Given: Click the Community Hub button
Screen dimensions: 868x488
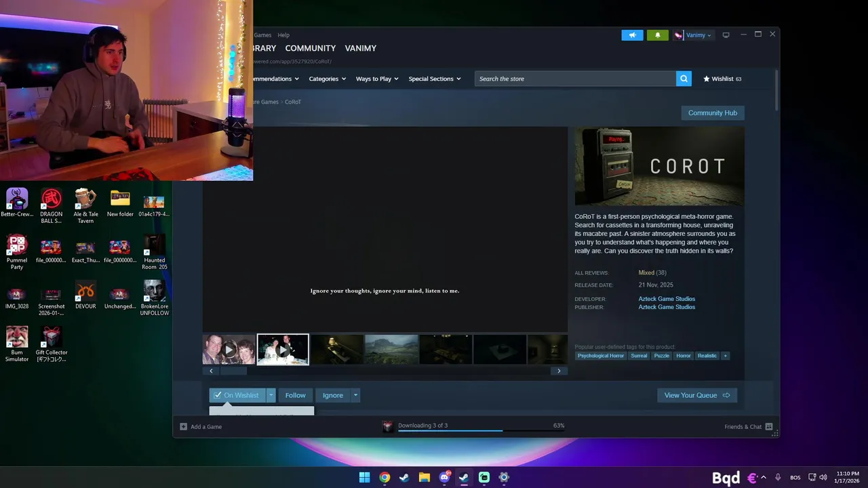Looking at the screenshot, I should pos(713,113).
